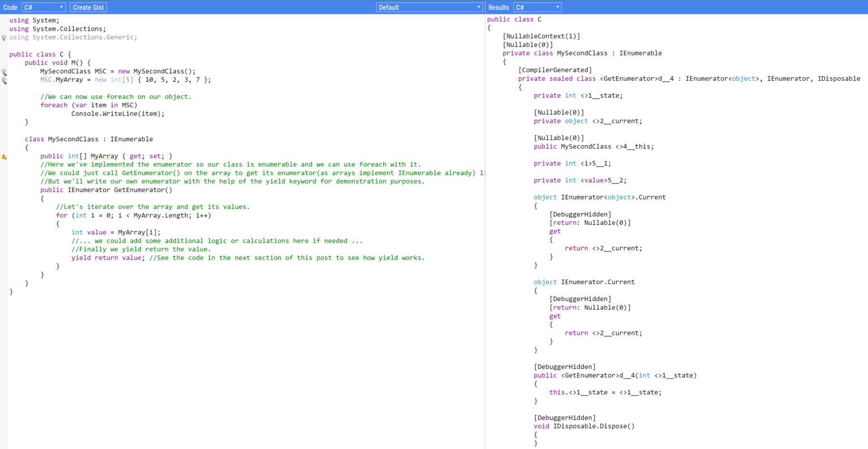The image size is (868, 449).
Task: Click the Create Gist button
Action: click(88, 7)
